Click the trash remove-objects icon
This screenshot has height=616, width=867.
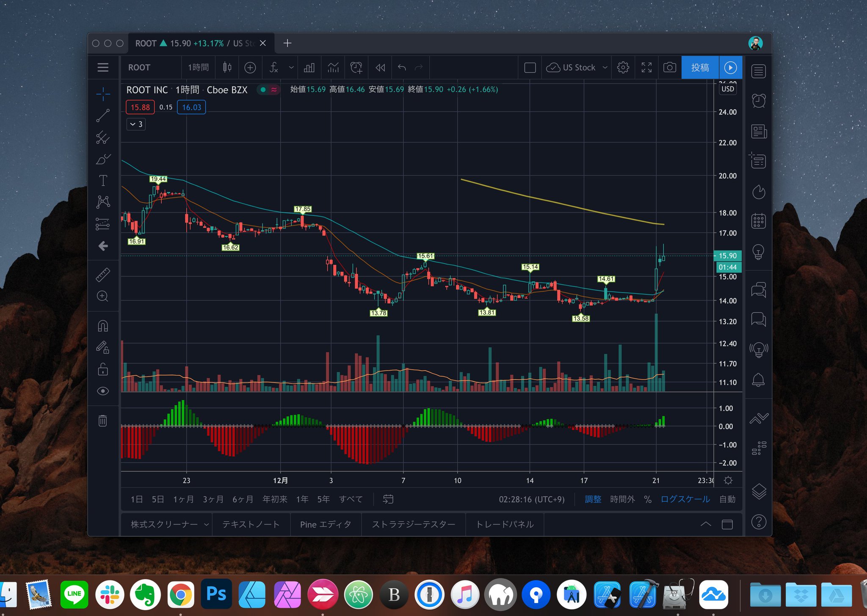(103, 421)
